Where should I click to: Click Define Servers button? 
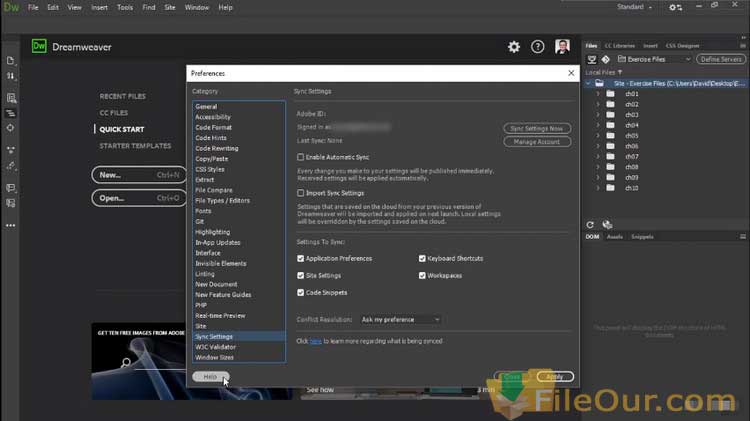[721, 59]
